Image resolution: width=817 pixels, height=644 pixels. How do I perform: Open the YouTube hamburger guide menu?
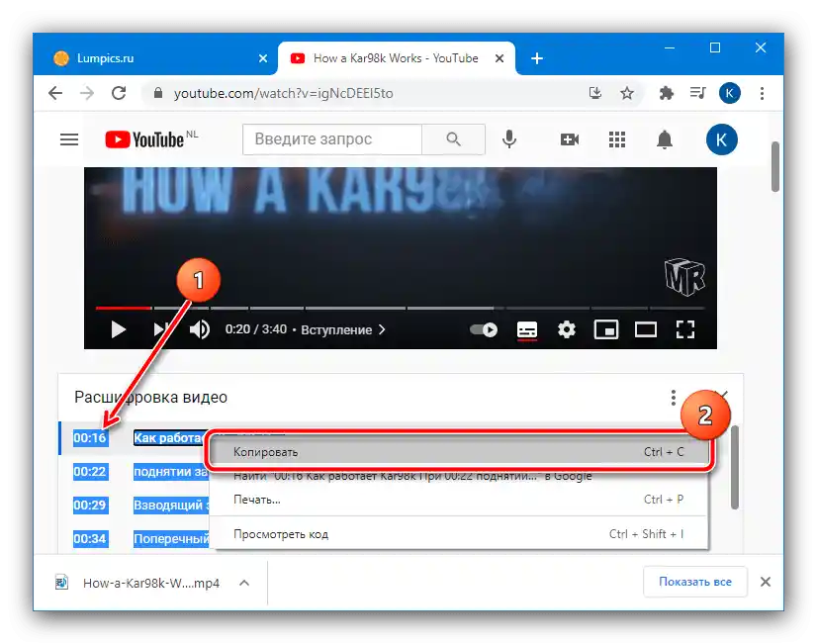[69, 139]
